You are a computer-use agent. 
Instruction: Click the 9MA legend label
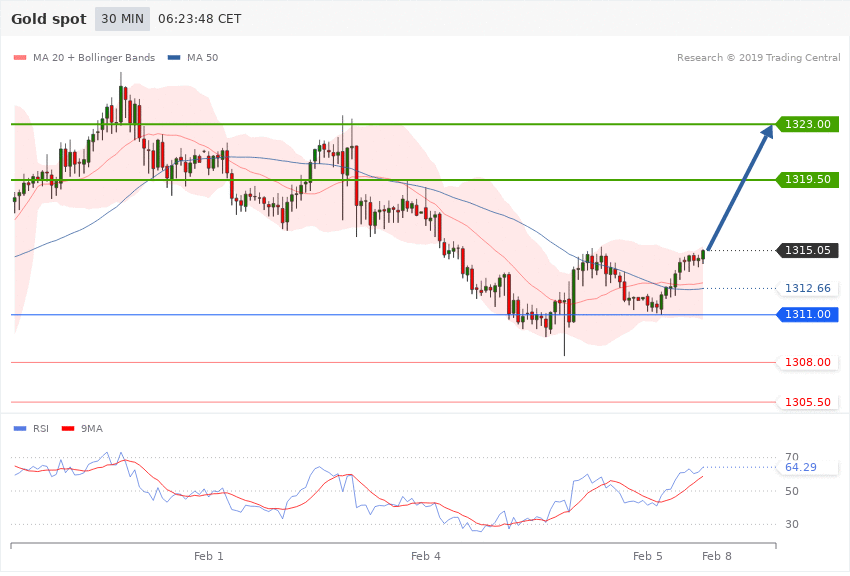pyautogui.click(x=92, y=429)
